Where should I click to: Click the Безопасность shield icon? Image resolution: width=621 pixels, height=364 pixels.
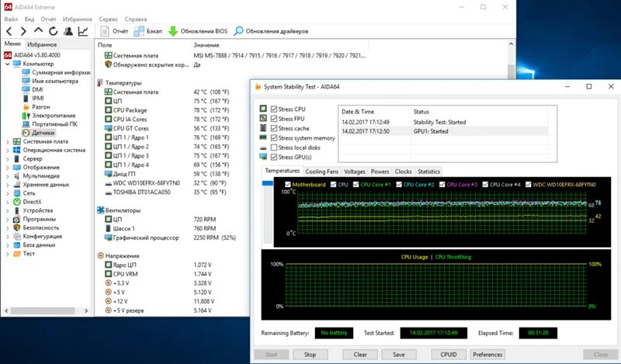[x=16, y=227]
